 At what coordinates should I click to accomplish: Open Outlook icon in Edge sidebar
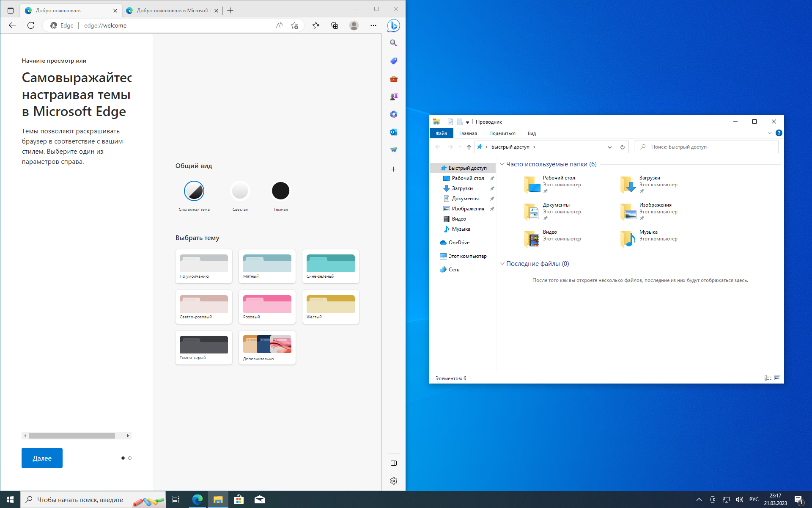(393, 132)
